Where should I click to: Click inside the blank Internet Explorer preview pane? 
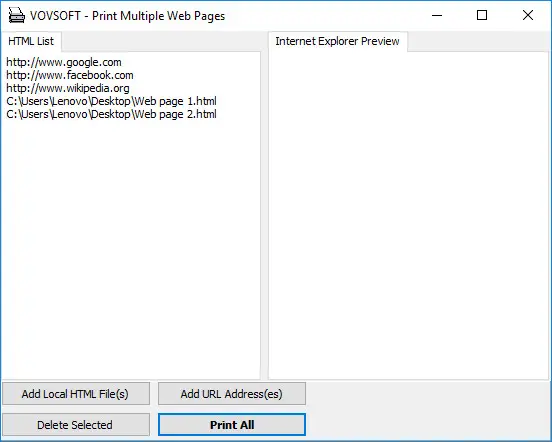409,215
